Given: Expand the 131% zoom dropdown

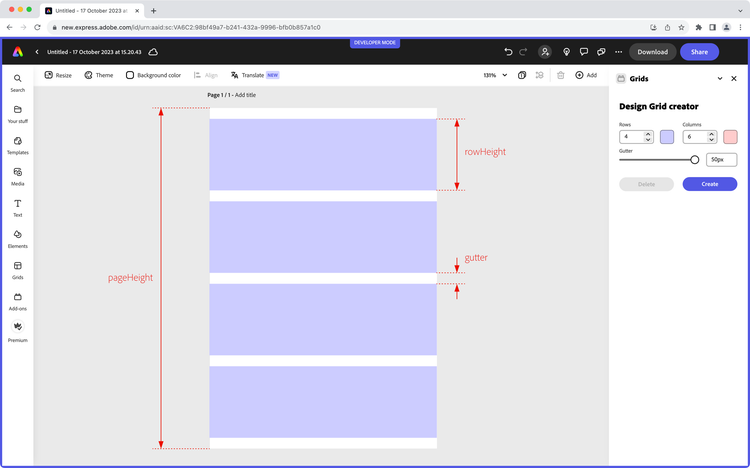Looking at the screenshot, I should 504,75.
